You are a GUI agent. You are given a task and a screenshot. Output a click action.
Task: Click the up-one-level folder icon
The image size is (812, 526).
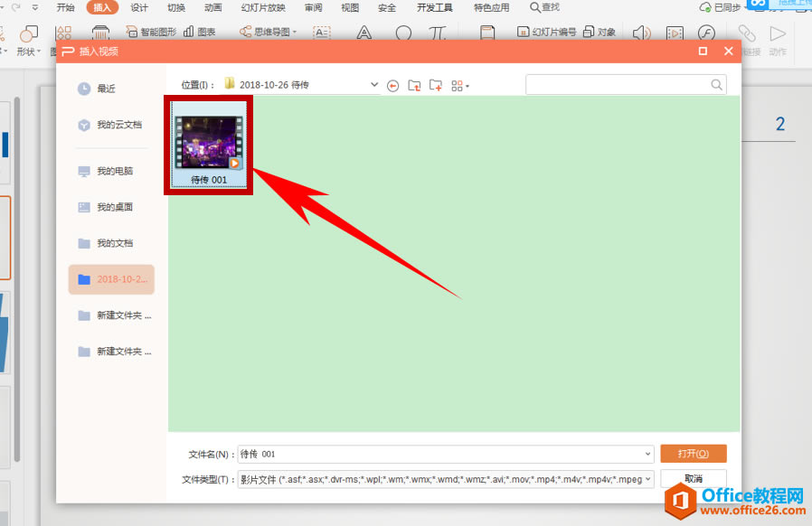click(414, 86)
